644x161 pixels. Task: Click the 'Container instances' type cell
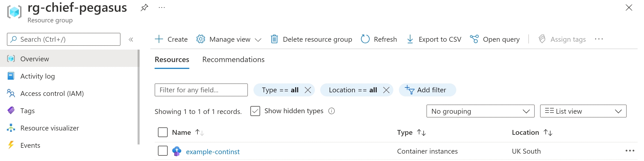(x=427, y=151)
